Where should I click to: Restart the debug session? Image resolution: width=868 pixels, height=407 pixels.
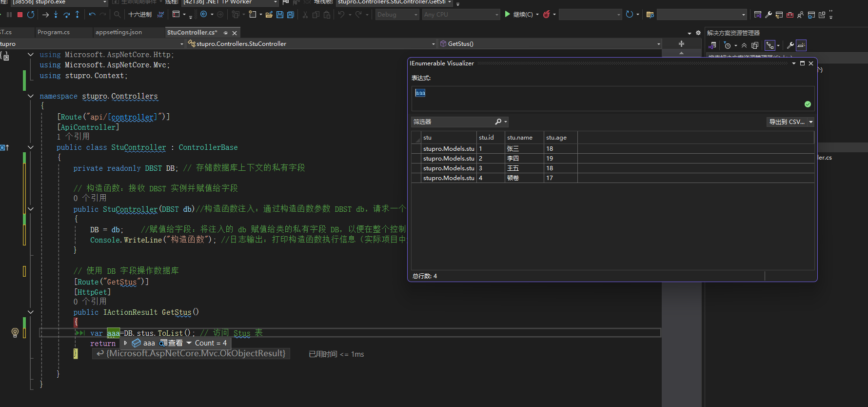tap(31, 15)
